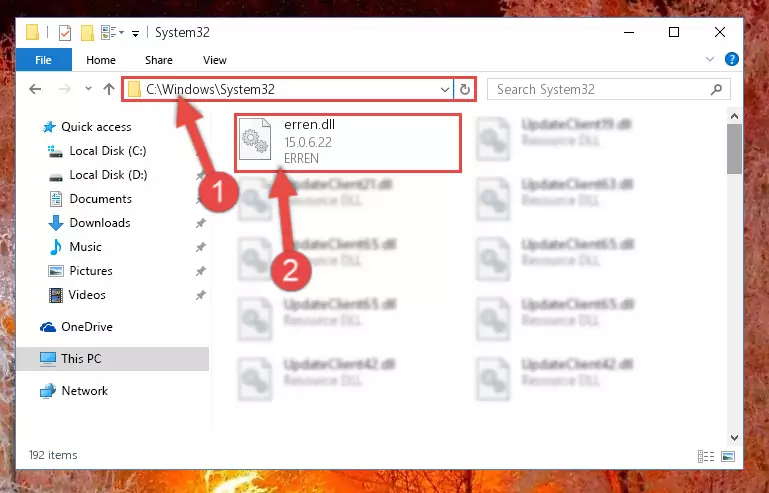Open Music in the navigation pane

pos(75,247)
